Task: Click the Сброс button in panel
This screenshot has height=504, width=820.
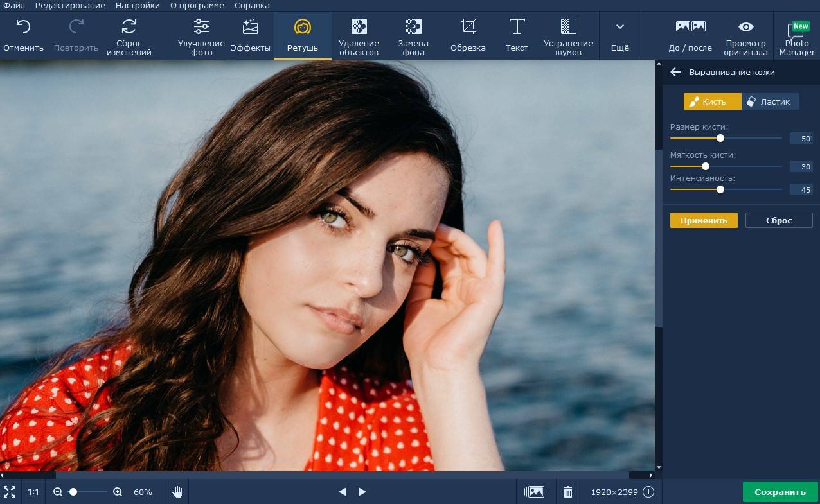Action: coord(779,220)
